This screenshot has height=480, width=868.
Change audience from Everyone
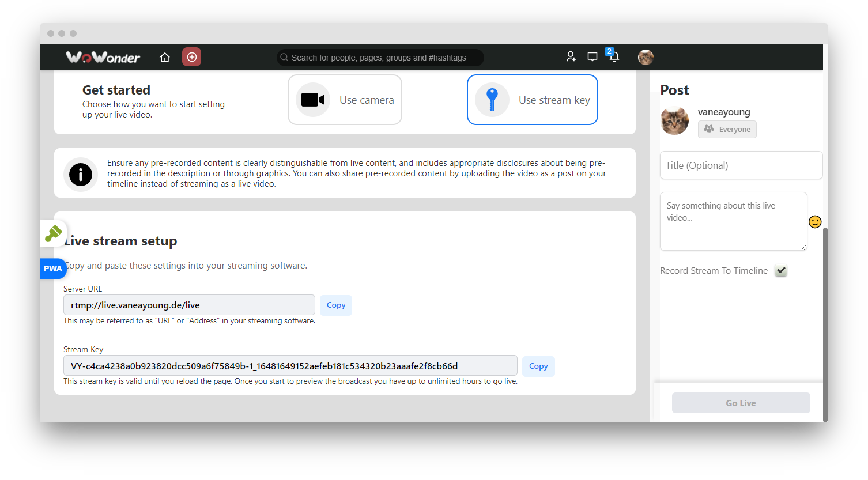727,129
